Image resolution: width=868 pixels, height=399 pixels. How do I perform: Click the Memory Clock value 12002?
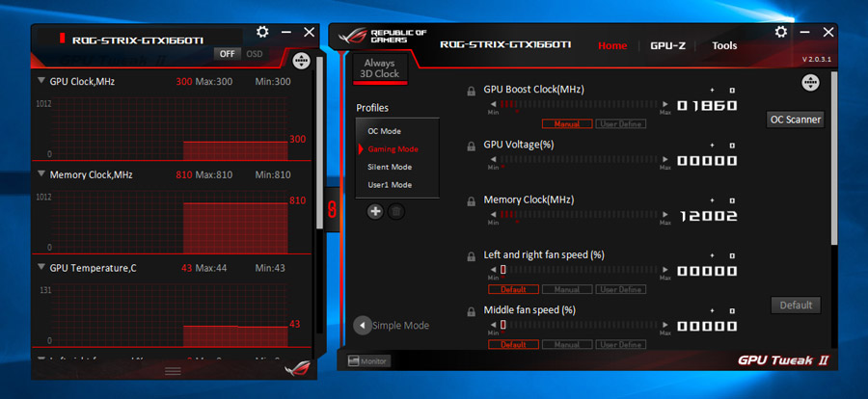tap(708, 216)
